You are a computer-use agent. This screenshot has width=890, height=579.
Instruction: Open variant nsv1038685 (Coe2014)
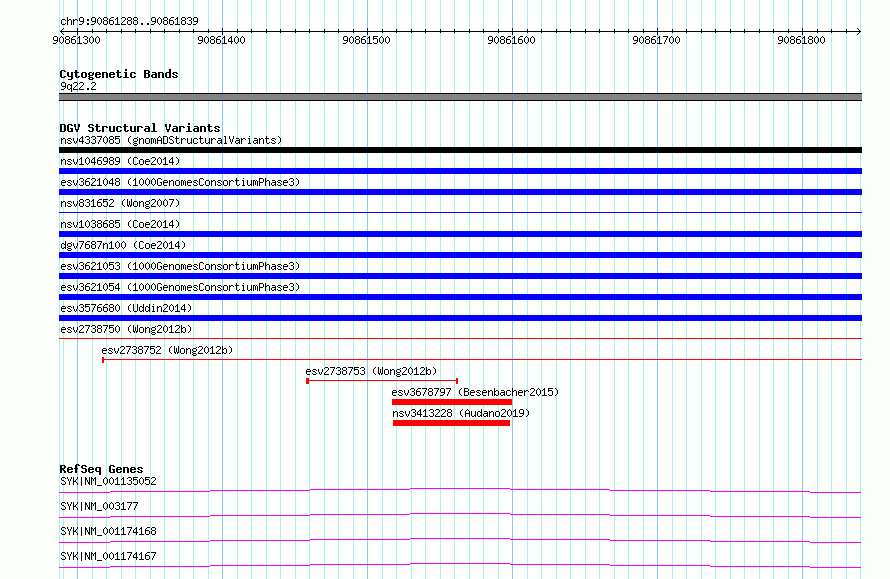click(x=120, y=224)
